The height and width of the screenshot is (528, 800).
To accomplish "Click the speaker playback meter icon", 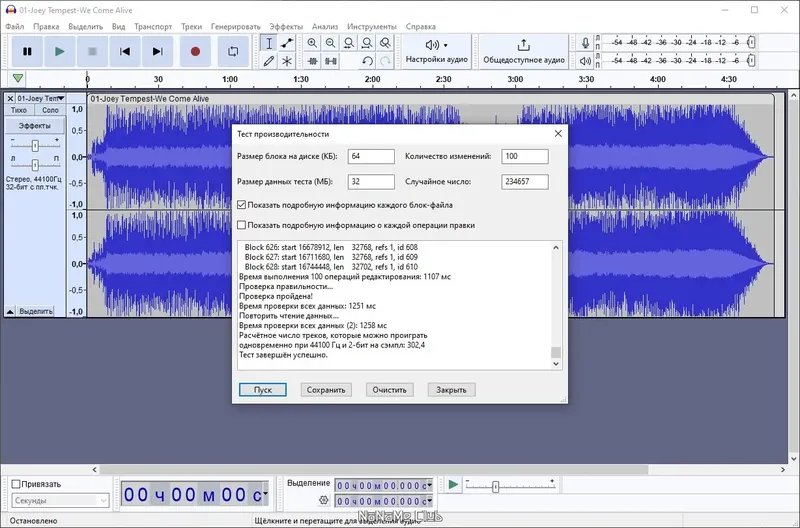I will [x=585, y=61].
